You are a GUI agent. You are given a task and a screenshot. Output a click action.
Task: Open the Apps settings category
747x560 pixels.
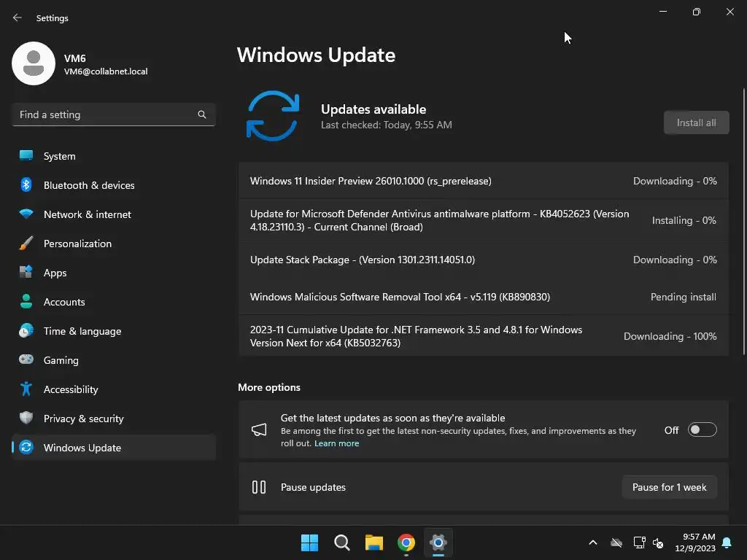pyautogui.click(x=113, y=273)
